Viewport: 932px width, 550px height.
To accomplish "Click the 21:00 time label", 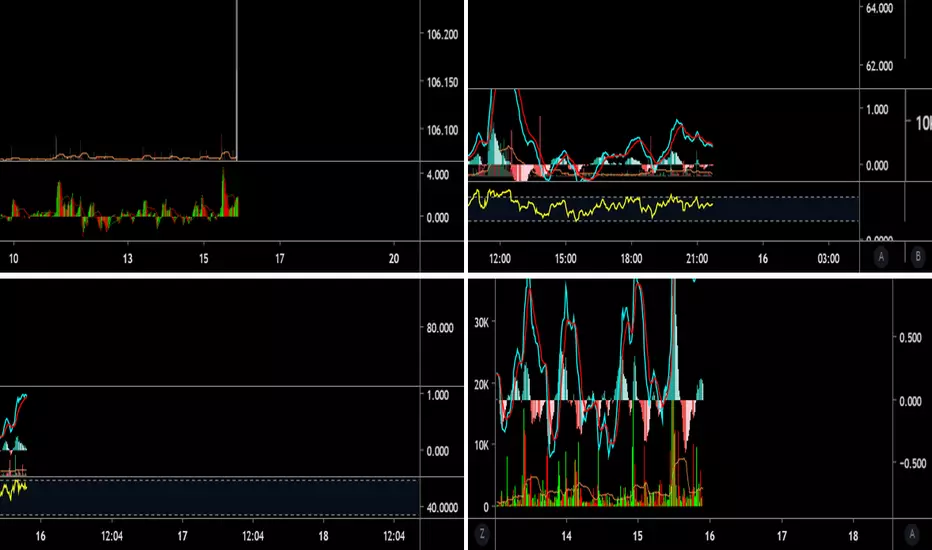I will click(697, 259).
